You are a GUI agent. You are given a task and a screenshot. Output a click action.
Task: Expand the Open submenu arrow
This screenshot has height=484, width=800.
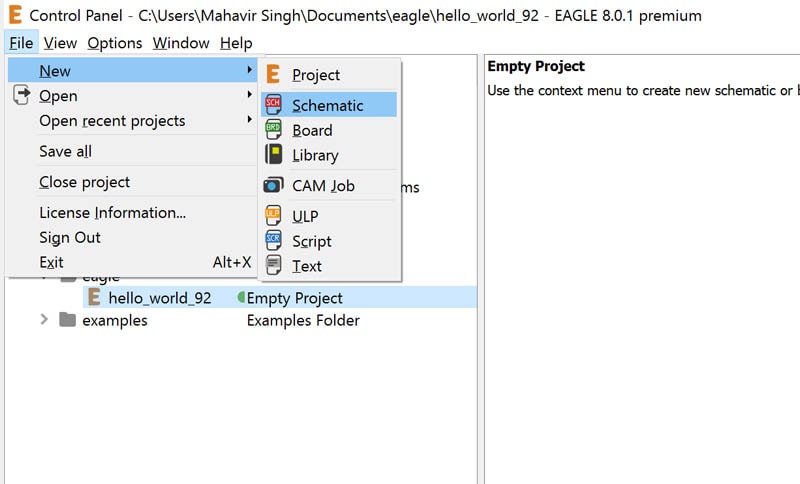[x=249, y=94]
